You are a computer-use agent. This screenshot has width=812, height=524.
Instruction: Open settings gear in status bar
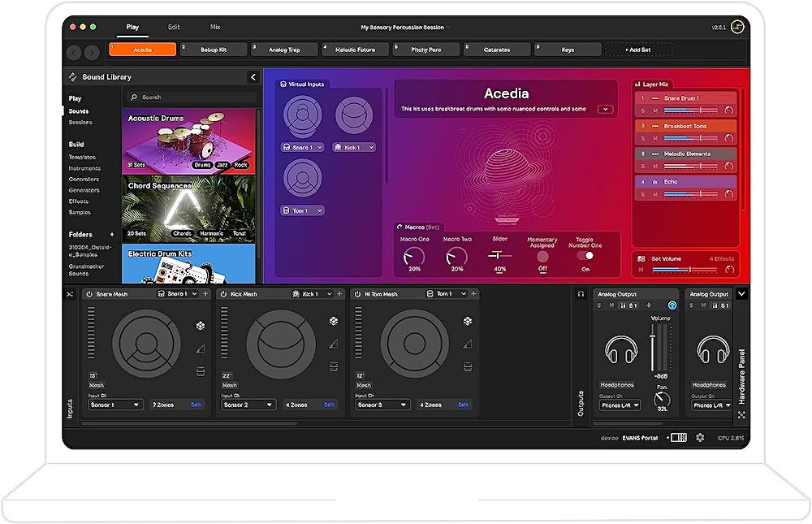700,438
